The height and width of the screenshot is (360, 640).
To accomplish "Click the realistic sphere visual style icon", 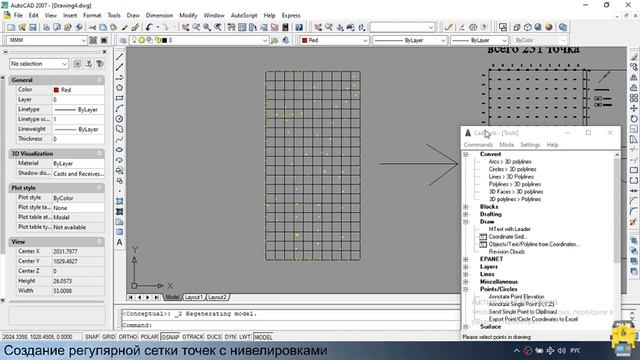I will pos(549,27).
